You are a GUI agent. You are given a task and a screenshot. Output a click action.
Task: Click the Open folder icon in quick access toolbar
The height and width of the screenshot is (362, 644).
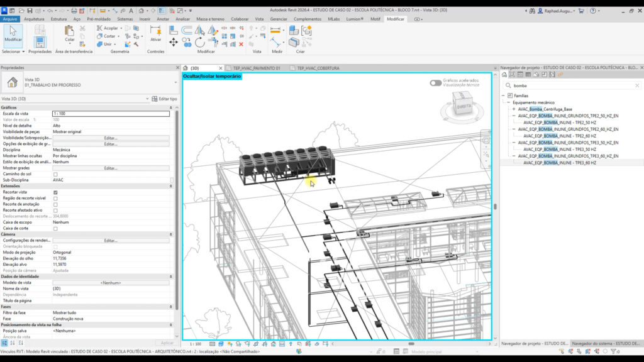pyautogui.click(x=21, y=11)
